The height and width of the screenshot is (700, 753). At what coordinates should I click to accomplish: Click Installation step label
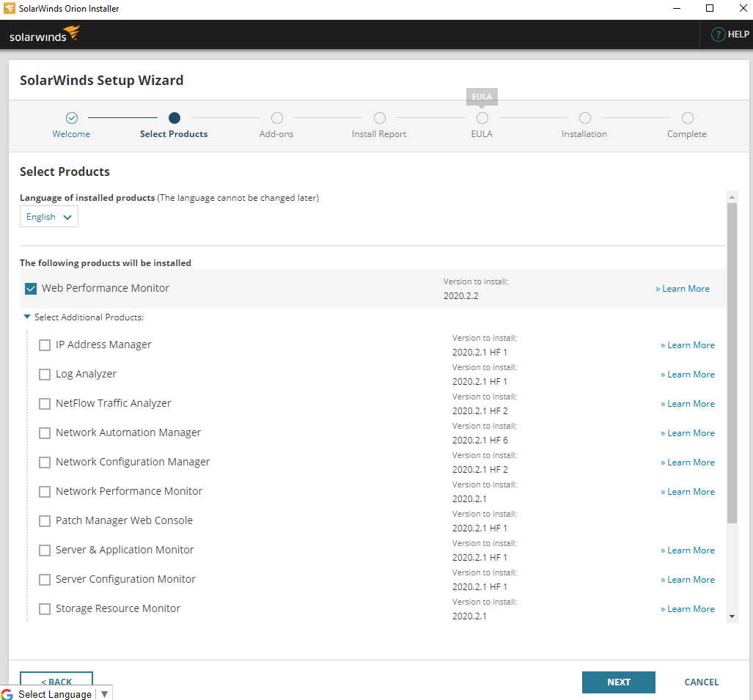click(584, 134)
